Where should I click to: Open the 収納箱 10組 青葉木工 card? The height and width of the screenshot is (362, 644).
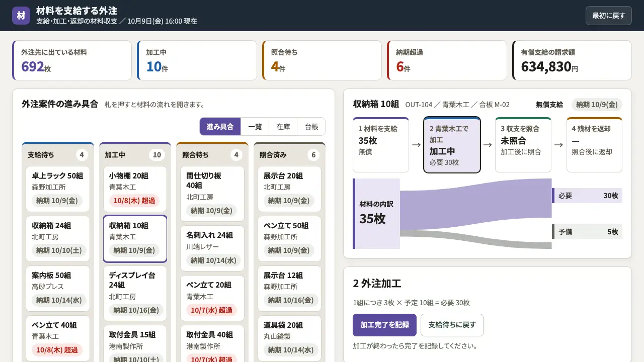pyautogui.click(x=135, y=239)
